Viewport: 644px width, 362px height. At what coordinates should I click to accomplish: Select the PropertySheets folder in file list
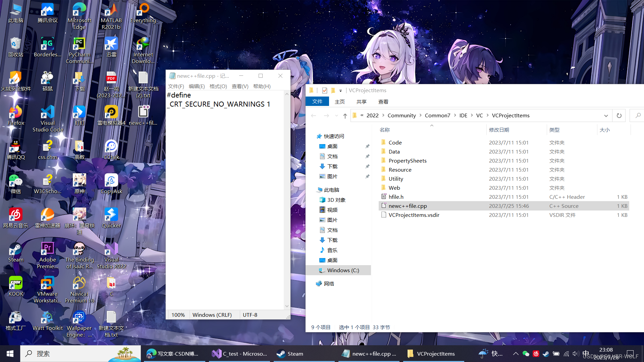click(x=408, y=161)
